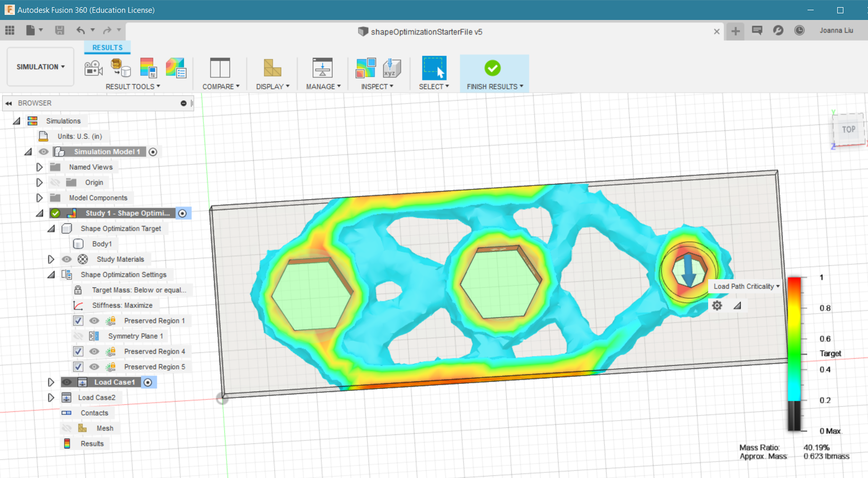Expand the Model Components folder
The width and height of the screenshot is (868, 478).
tap(39, 198)
